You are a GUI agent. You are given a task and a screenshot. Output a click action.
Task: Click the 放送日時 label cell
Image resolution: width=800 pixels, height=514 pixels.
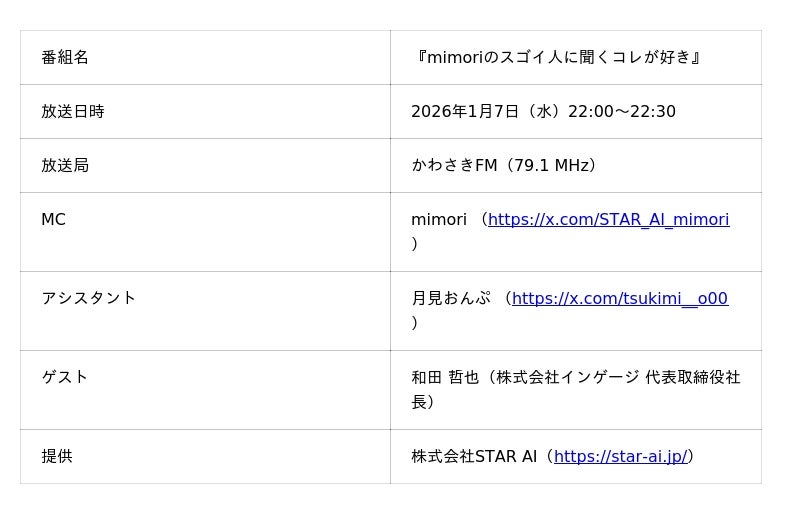[x=73, y=112]
